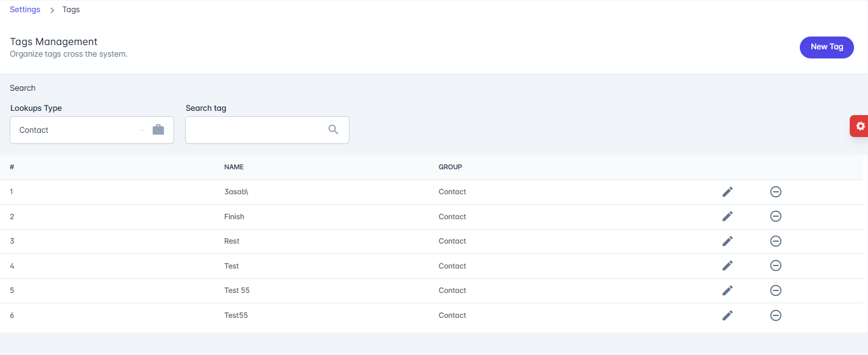Delete the Rest tag with the circle-minus icon

pos(775,241)
